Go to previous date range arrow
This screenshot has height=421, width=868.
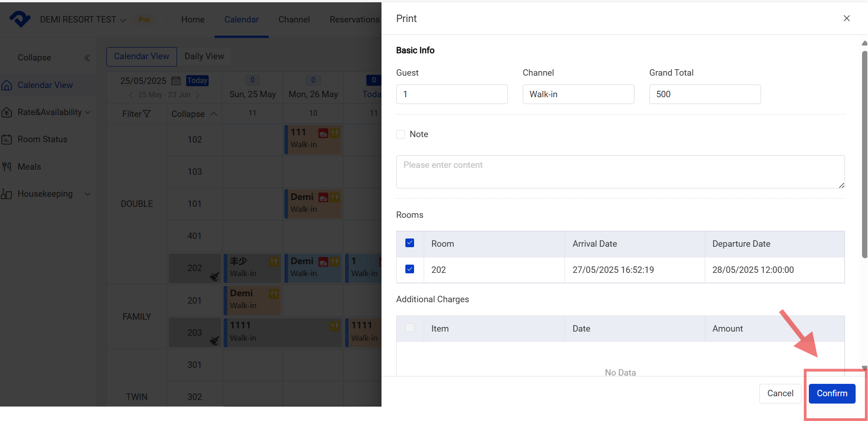click(x=131, y=95)
